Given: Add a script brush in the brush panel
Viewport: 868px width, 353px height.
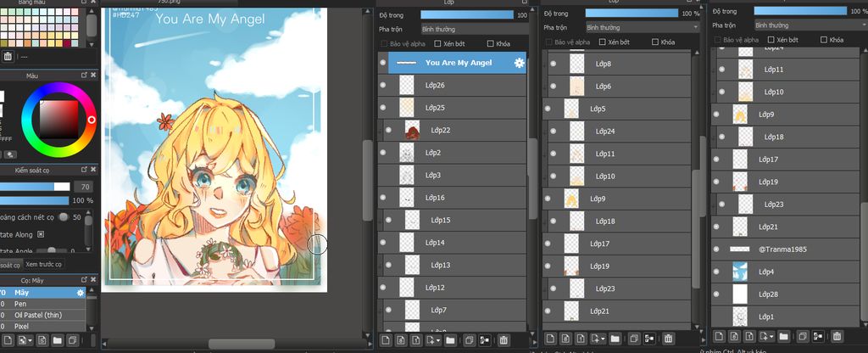Looking at the screenshot, I should pos(42,339).
